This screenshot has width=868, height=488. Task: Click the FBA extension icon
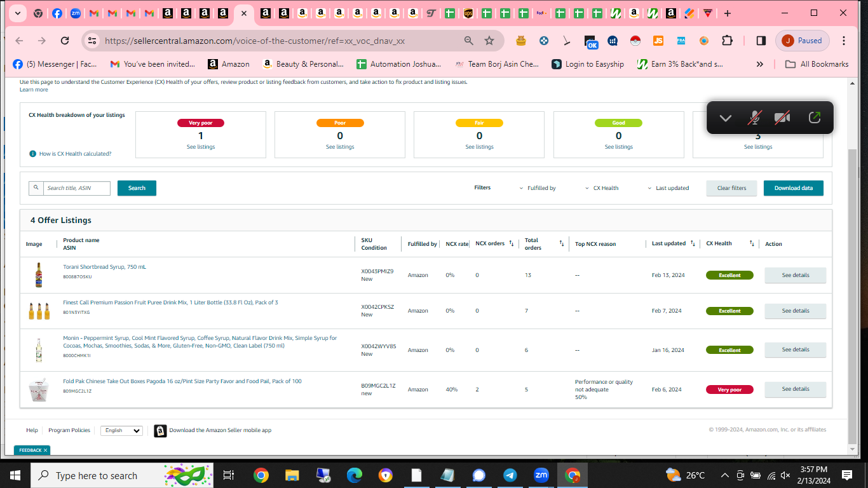(681, 41)
